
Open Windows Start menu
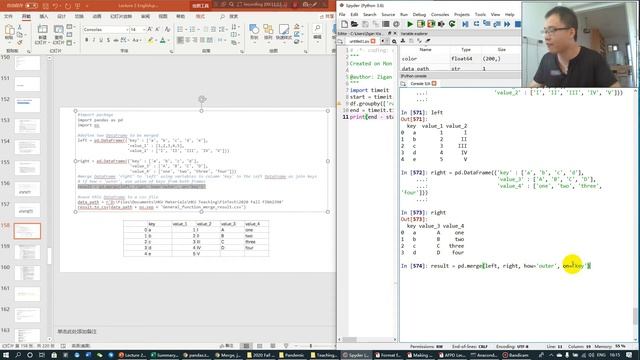pyautogui.click(x=6, y=355)
